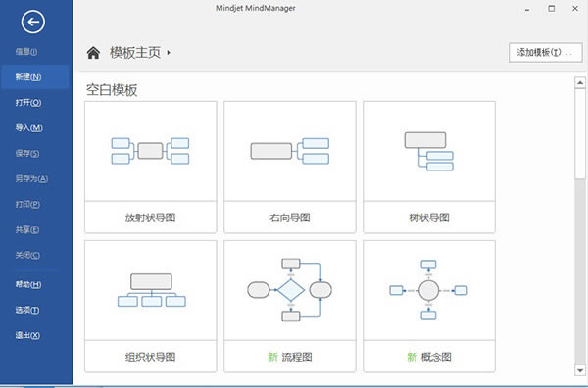
Task: Open 帮助 in the sidebar
Action: pyautogui.click(x=28, y=284)
